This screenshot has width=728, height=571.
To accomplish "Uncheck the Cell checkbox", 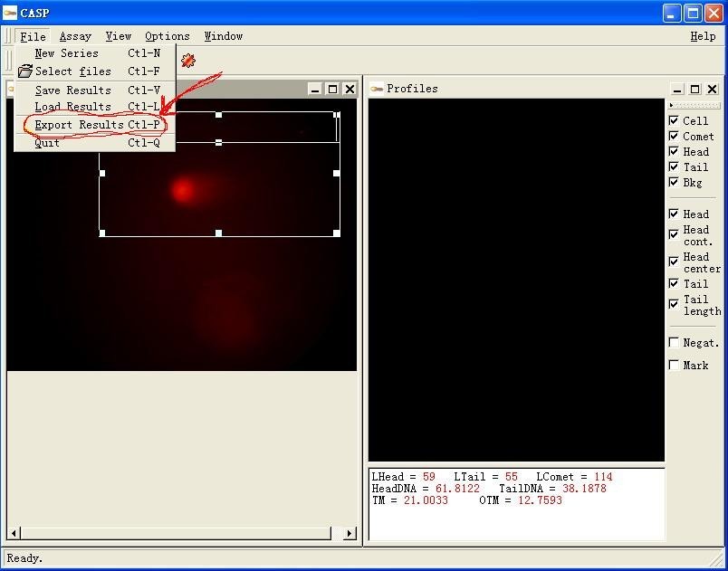I will point(674,120).
